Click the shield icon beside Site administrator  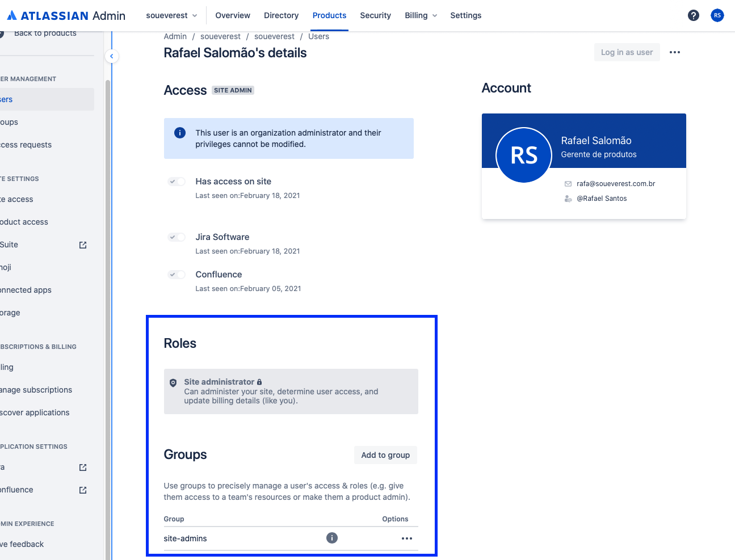coord(173,383)
